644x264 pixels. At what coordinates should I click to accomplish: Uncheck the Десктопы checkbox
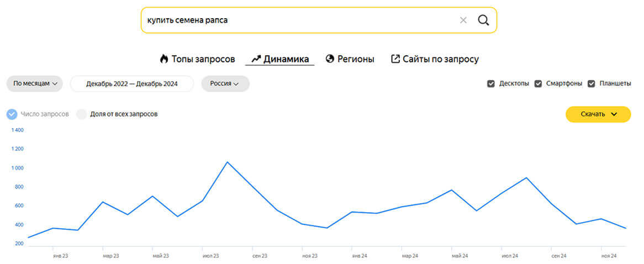pos(491,84)
